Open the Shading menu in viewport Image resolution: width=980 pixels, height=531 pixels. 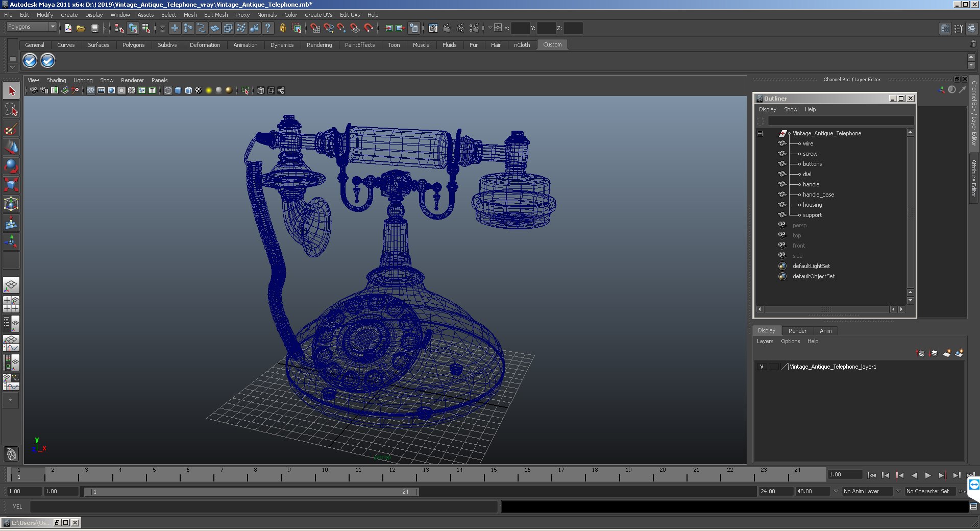click(56, 80)
